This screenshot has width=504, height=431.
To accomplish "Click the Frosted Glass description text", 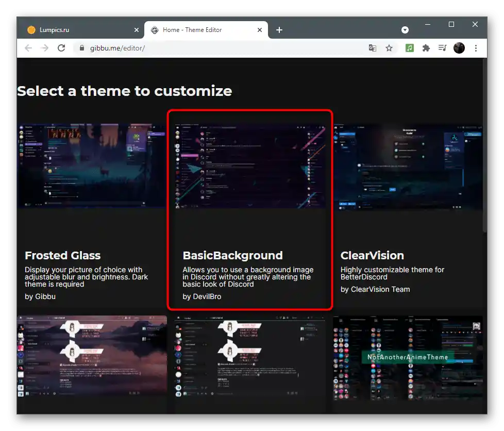I will tap(86, 277).
